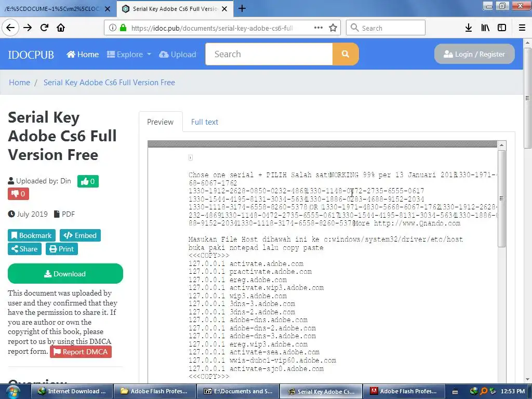Close the first E:%5CDOCUME tab

107,9
